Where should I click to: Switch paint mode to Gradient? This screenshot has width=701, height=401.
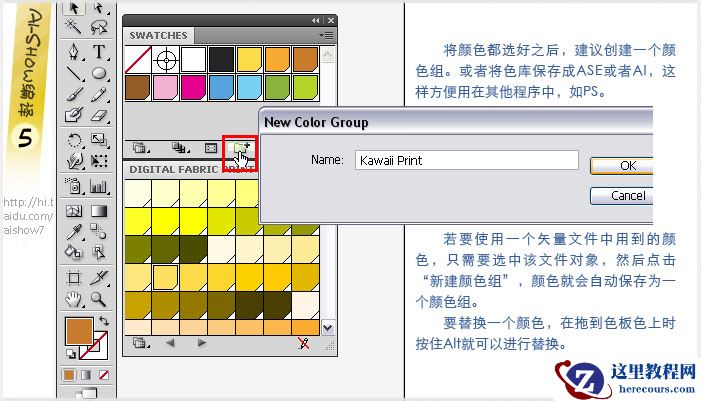click(86, 375)
